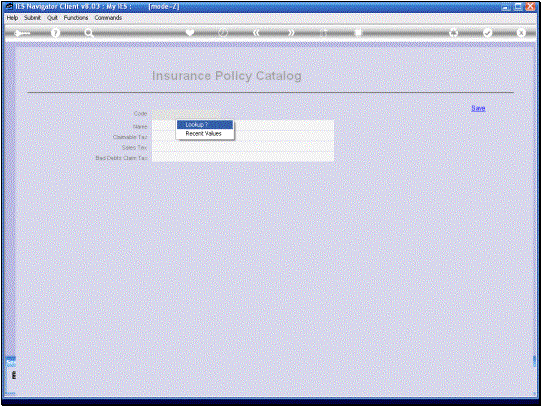Screen dimensions: 541x406
Task: Click the checkmark submit icon in toolbar
Action: 487,33
